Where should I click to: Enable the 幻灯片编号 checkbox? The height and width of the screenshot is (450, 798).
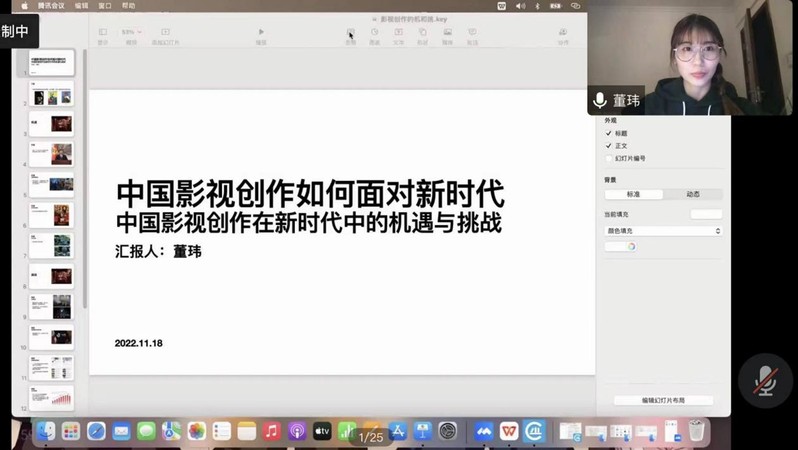pos(609,159)
